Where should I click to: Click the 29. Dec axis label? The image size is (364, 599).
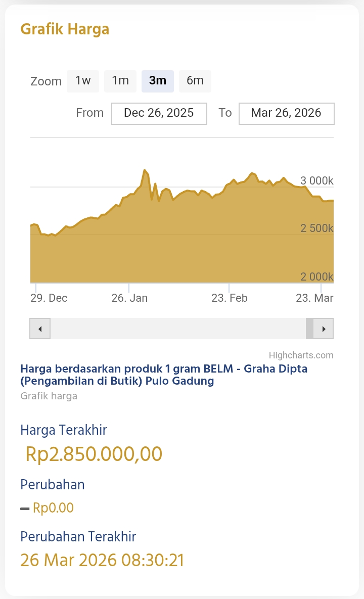pyautogui.click(x=49, y=298)
